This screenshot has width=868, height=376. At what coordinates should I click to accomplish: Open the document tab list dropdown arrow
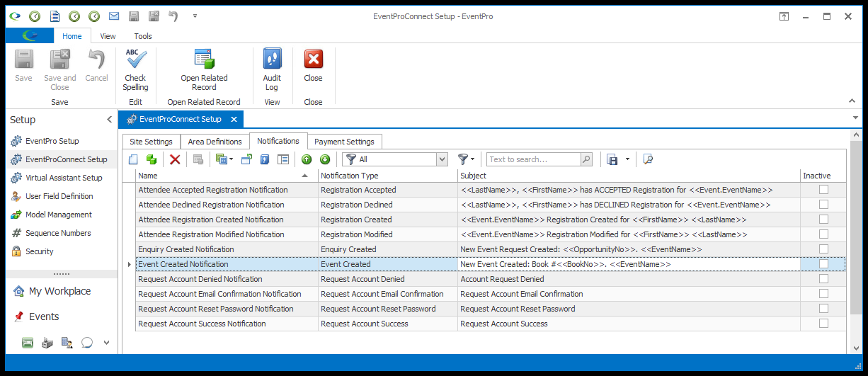point(855,118)
